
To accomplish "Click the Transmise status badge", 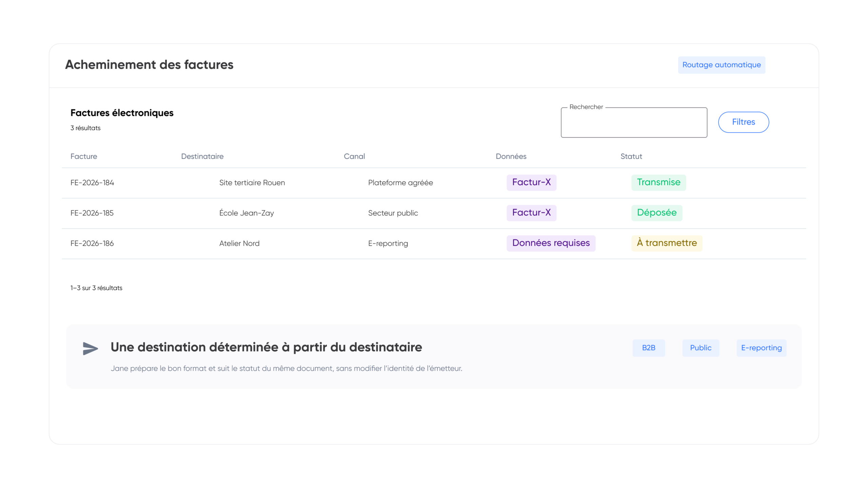I will coord(658,182).
